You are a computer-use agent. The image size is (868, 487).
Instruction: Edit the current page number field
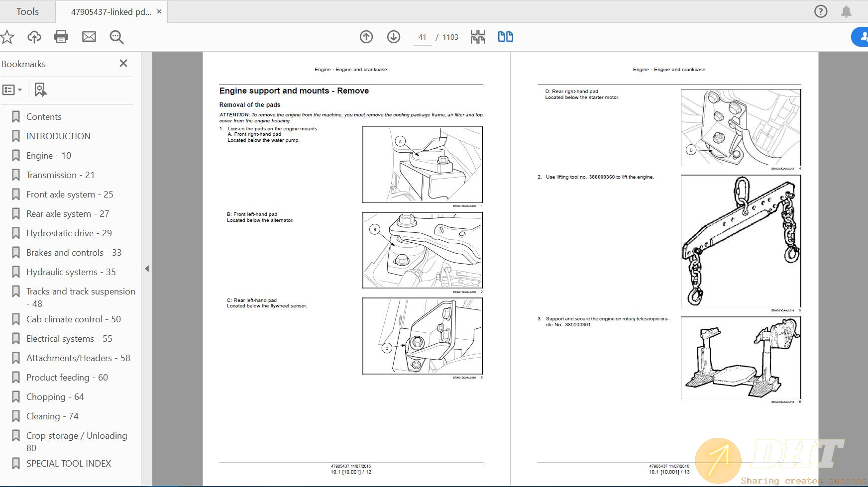(422, 36)
